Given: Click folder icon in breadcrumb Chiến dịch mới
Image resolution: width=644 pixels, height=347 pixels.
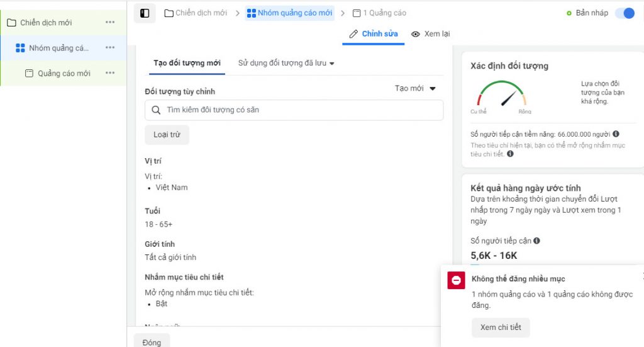Looking at the screenshot, I should click(x=169, y=13).
